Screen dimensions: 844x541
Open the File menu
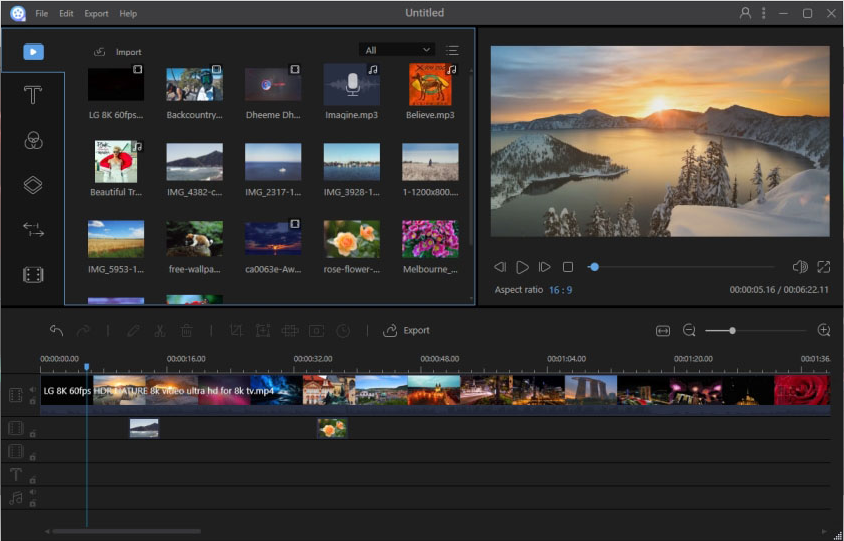point(41,14)
